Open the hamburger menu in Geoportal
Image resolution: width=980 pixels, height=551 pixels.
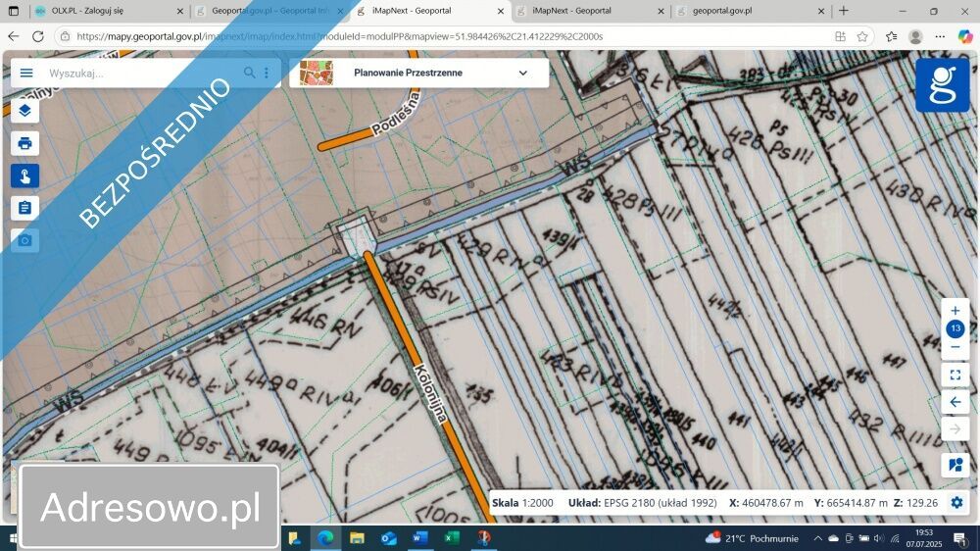pyautogui.click(x=26, y=74)
